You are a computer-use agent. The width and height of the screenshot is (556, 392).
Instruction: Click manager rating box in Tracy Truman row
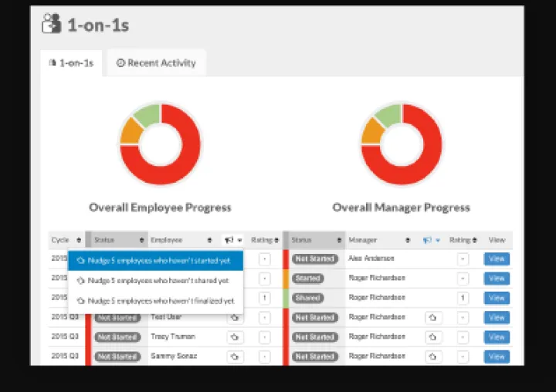pyautogui.click(x=463, y=337)
